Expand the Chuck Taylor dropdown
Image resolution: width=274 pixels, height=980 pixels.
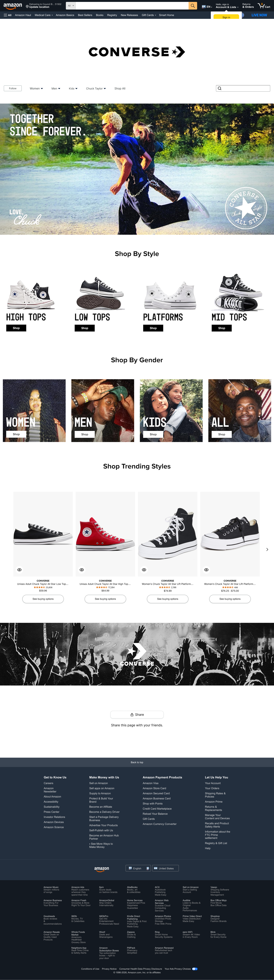coord(96,88)
